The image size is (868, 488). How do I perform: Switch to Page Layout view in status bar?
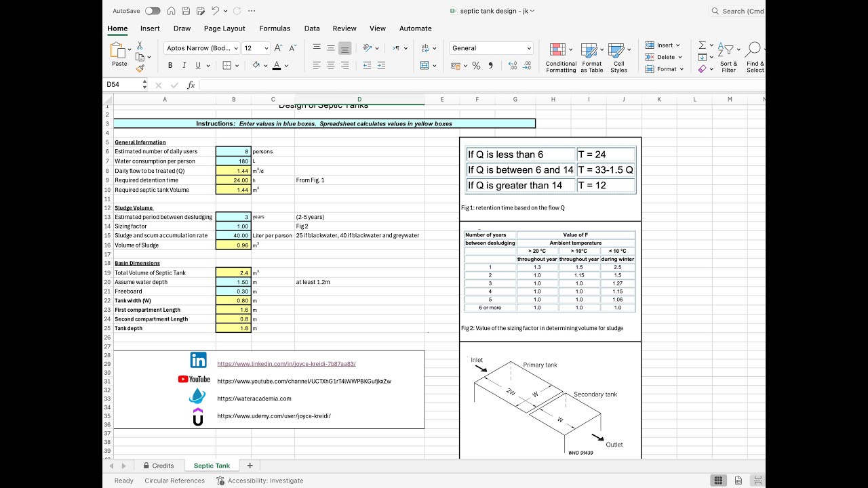(x=738, y=481)
